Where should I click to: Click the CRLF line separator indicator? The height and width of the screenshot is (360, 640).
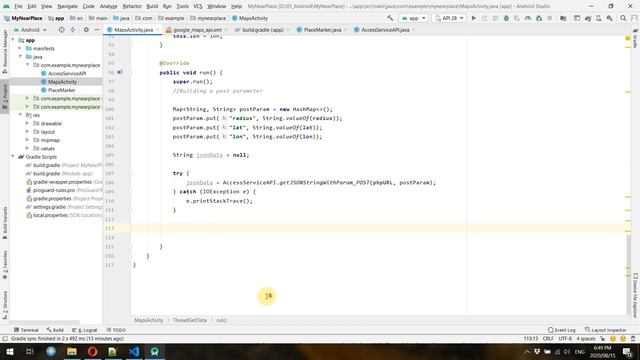548,339
